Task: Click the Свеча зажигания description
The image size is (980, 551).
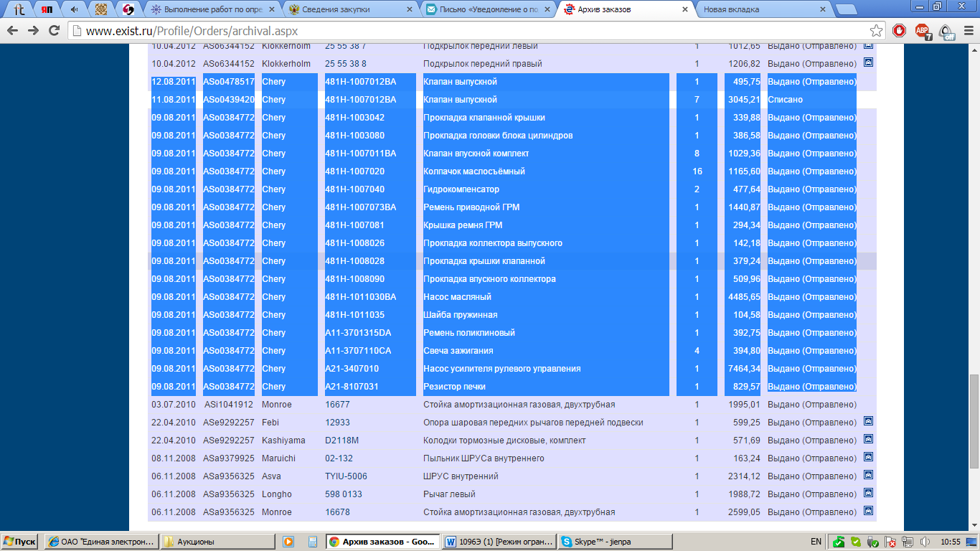Action: 458,350
